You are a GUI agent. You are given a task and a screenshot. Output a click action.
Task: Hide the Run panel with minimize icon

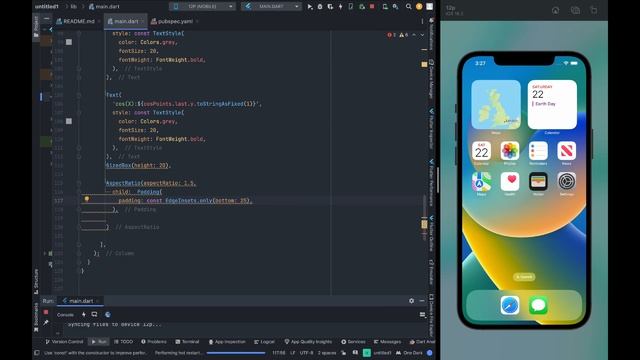(422, 301)
